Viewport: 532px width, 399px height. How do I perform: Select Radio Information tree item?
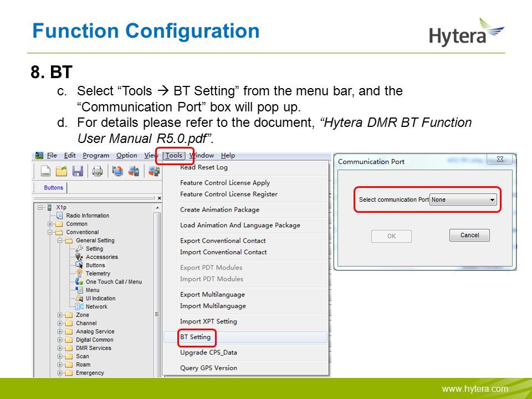(x=88, y=216)
